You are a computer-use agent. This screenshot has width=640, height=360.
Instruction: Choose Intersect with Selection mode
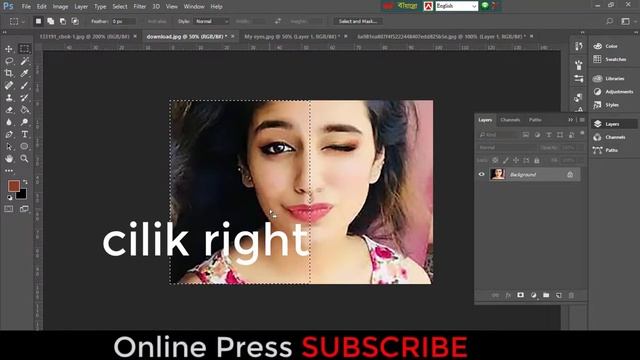click(75, 21)
